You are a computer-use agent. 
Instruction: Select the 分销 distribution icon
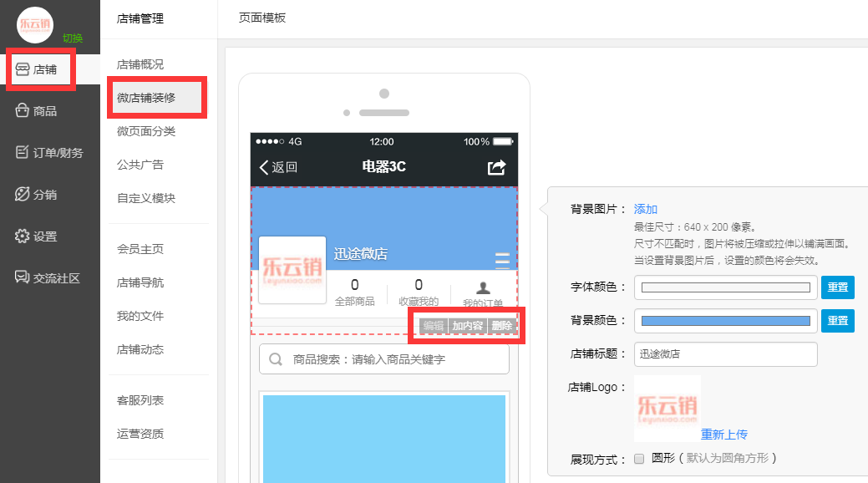tap(23, 195)
